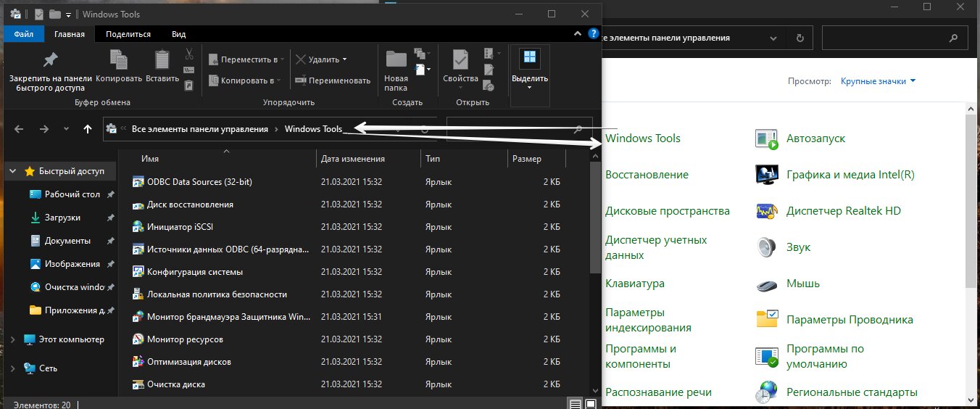The image size is (980, 409).
Task: Click the scissors cut icon
Action: pyautogui.click(x=188, y=54)
